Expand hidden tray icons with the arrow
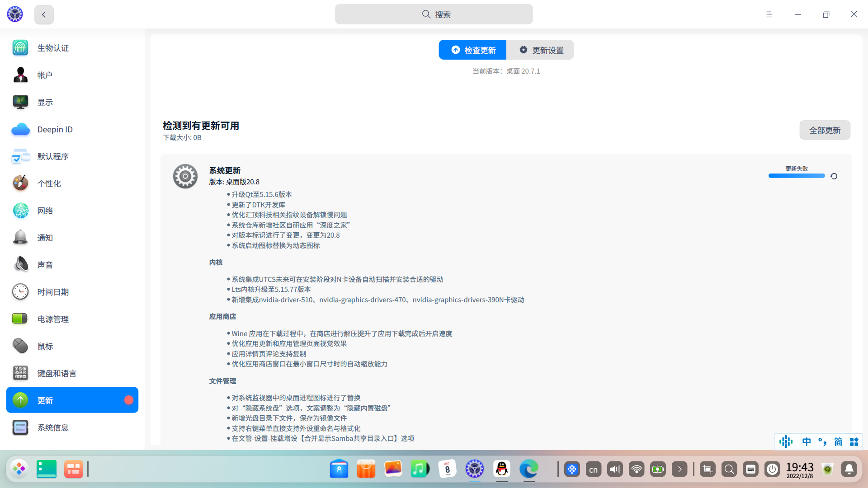The image size is (868, 488). point(679,469)
